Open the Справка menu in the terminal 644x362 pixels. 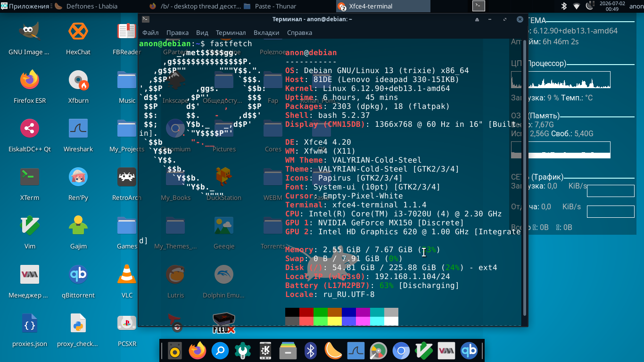[x=299, y=33]
